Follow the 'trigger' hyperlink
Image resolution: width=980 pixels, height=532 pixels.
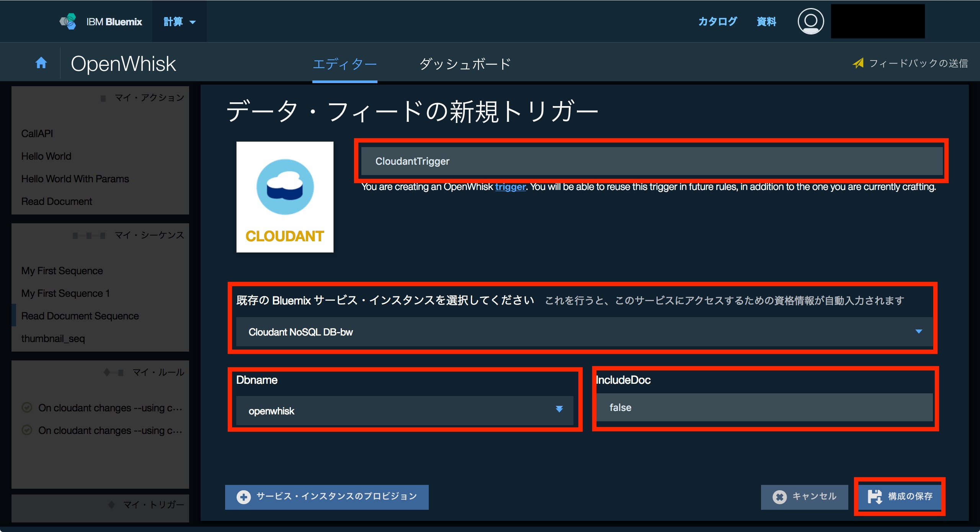pyautogui.click(x=510, y=187)
